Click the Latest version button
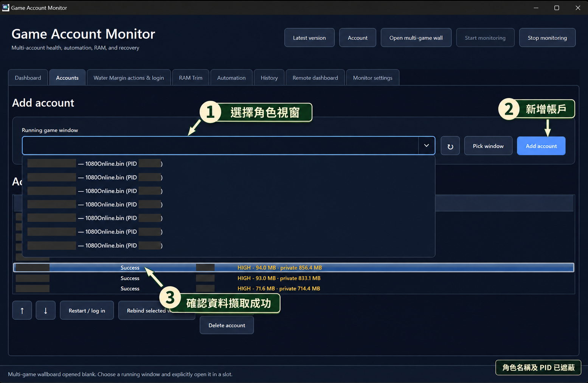 coord(309,37)
